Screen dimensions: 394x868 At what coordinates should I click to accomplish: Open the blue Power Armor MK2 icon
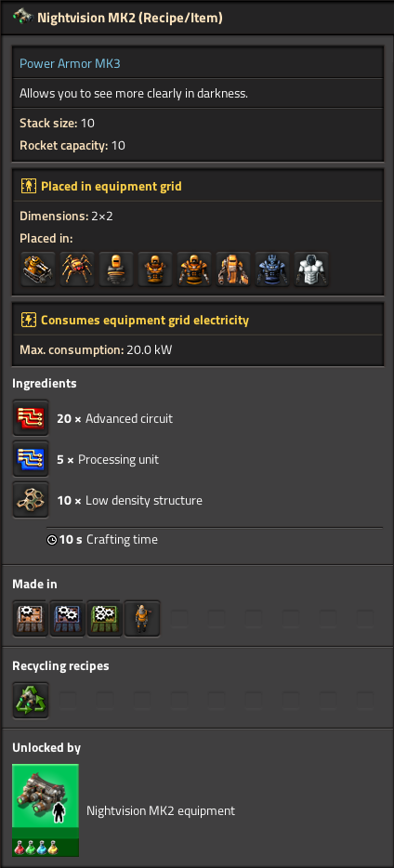[x=272, y=269]
